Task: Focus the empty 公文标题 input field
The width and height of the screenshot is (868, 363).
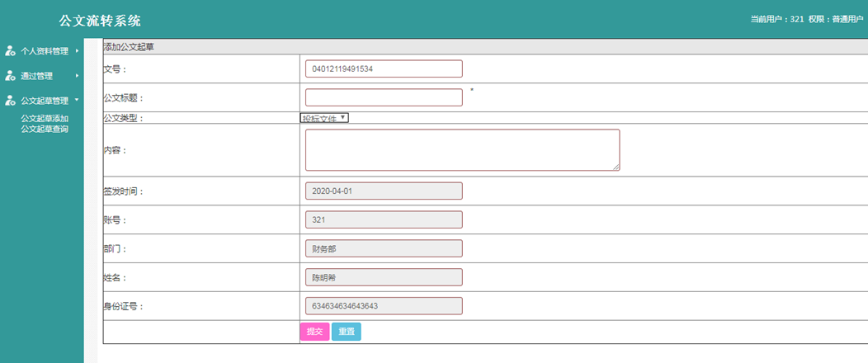Action: pos(384,97)
